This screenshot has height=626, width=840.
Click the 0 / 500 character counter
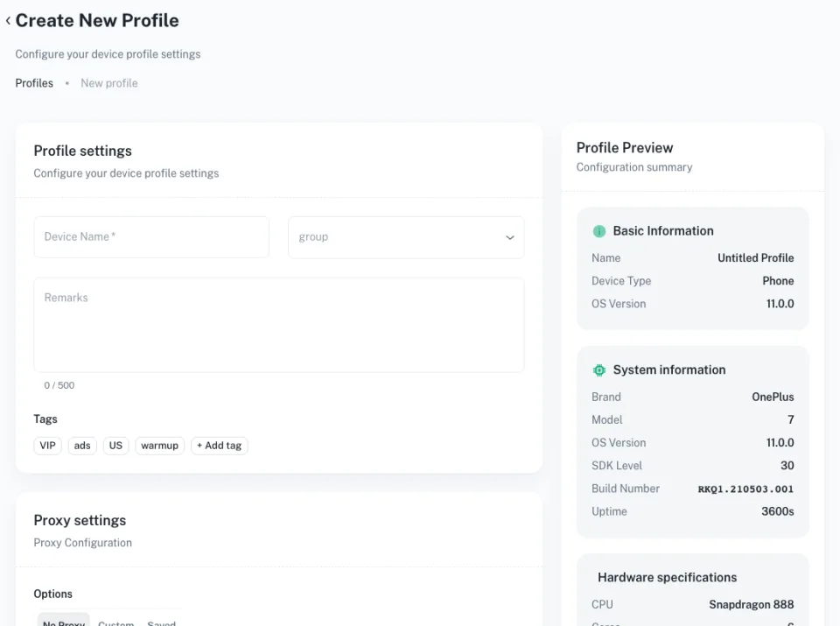[x=59, y=385]
